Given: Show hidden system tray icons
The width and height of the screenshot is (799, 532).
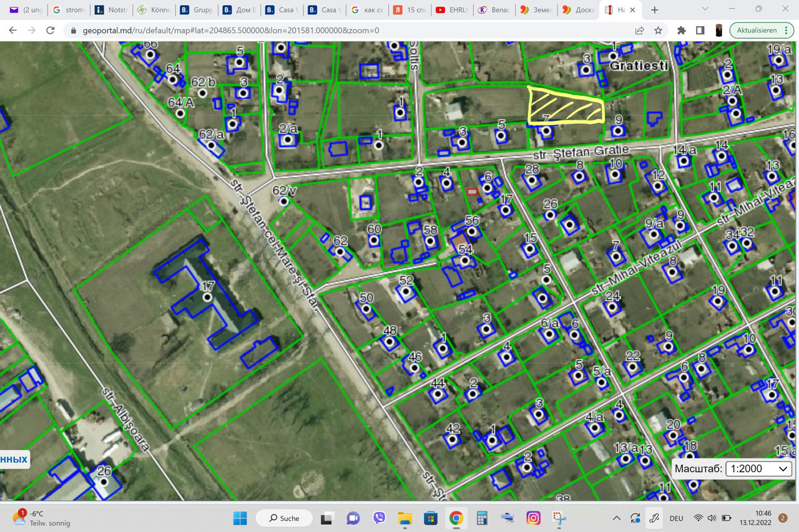Looking at the screenshot, I should tap(617, 518).
